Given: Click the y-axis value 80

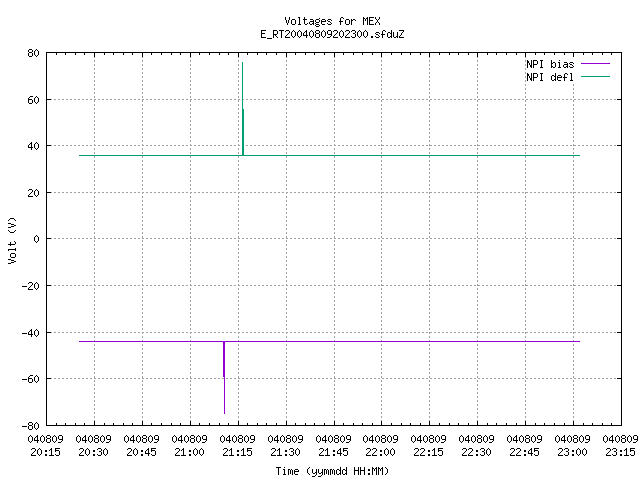Looking at the screenshot, I should [33, 53].
